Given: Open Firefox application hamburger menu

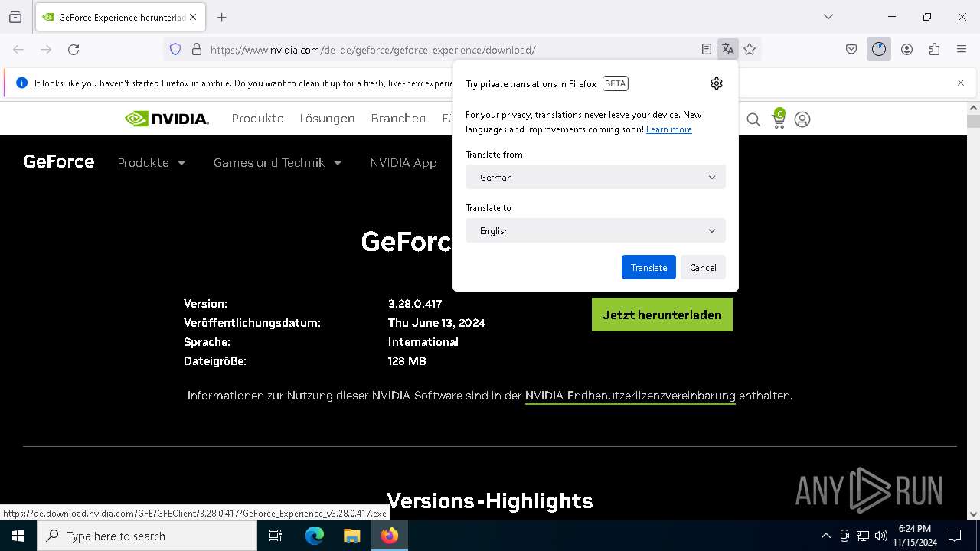Looking at the screenshot, I should (962, 50).
